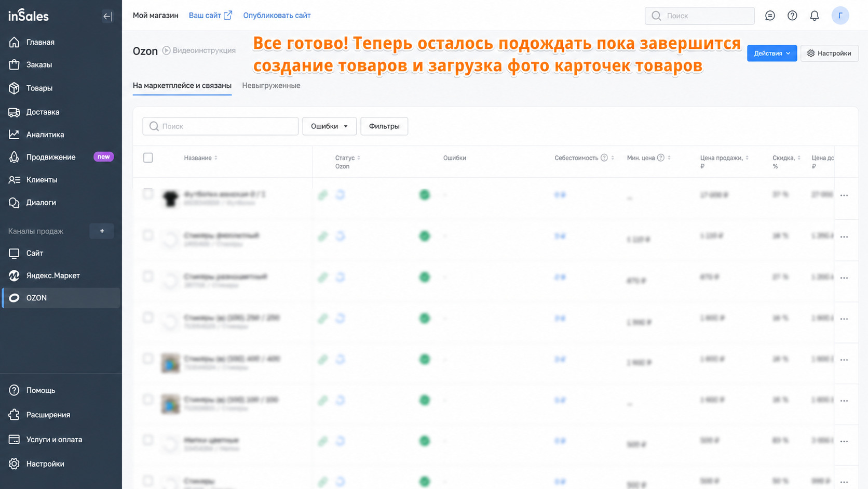Sort by Цена продажи column
This screenshot has height=489, width=868.
tap(725, 162)
